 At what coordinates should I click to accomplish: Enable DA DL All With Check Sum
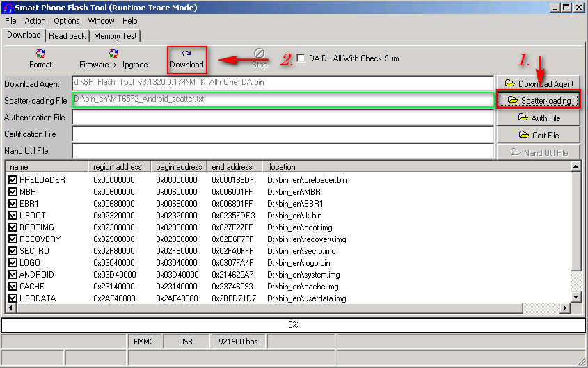(x=301, y=58)
